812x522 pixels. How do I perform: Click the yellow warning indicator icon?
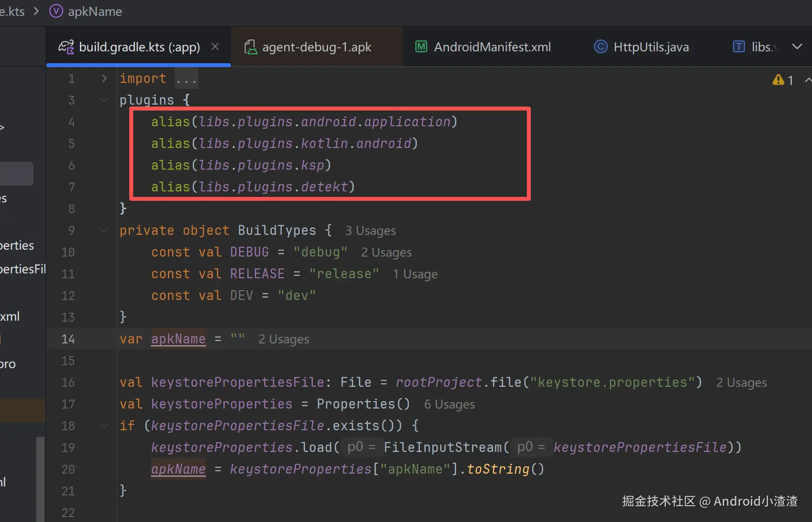pos(778,80)
